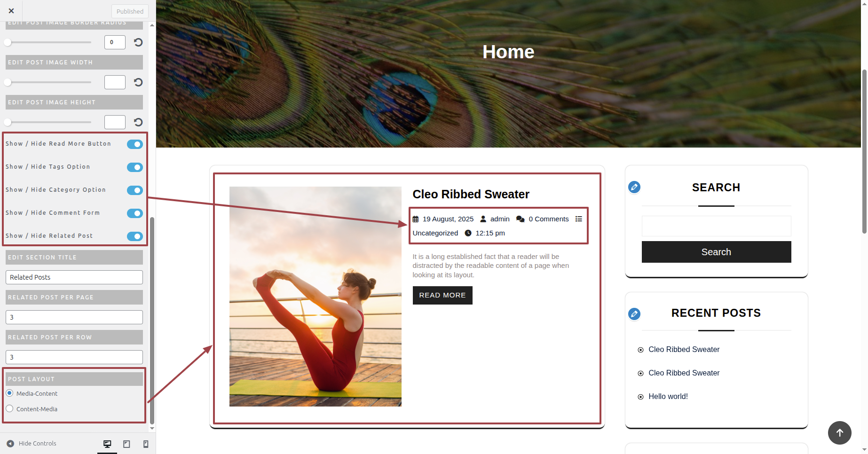Click the Edit Section Title input field

click(74, 277)
